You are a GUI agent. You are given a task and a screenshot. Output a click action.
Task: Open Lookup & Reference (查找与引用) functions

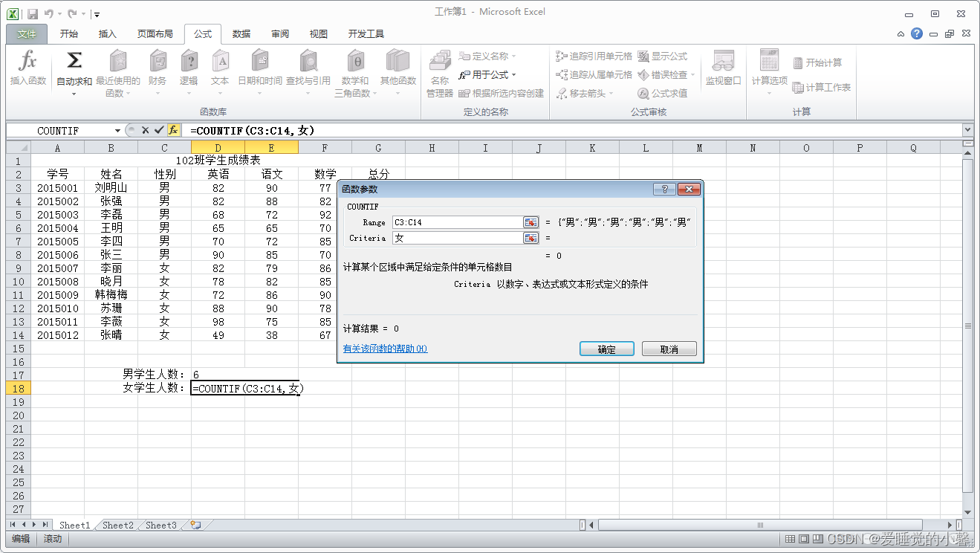coord(308,73)
